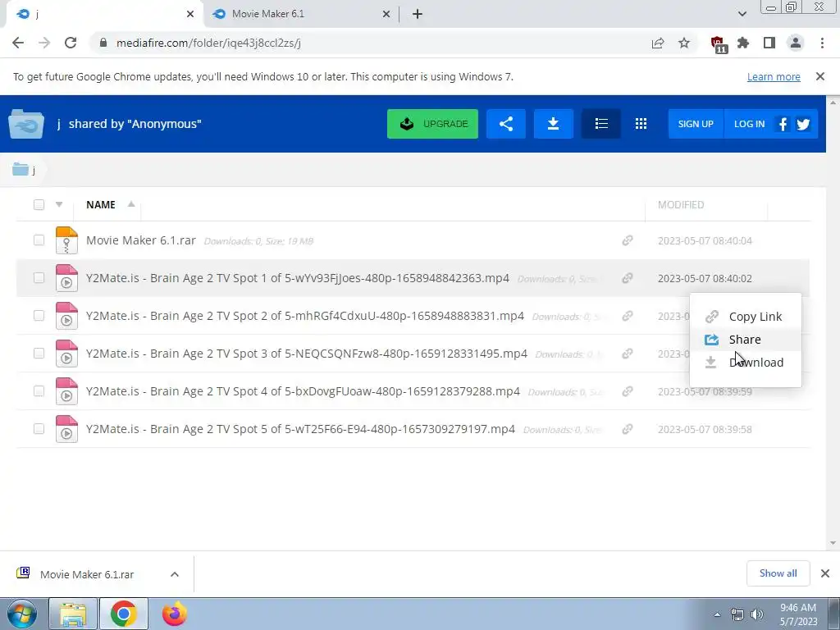This screenshot has width=840, height=630.
Task: Open the selection dropdown arrow beside checkbox
Action: pyautogui.click(x=59, y=204)
